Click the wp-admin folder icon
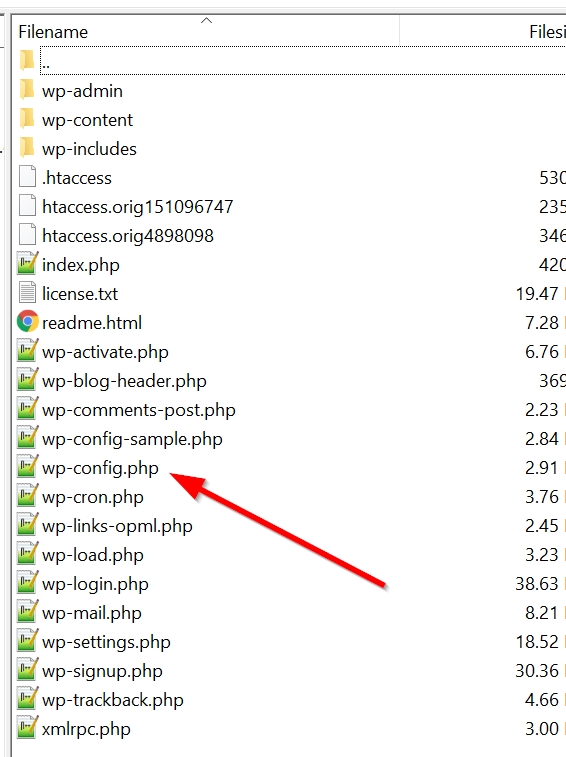The width and height of the screenshot is (566, 757). tap(27, 90)
